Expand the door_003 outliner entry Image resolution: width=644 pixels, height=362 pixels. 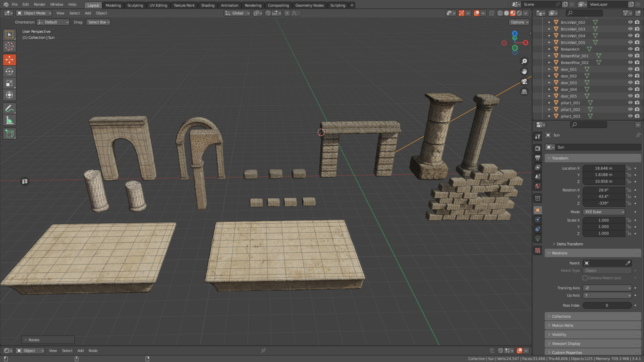click(549, 83)
